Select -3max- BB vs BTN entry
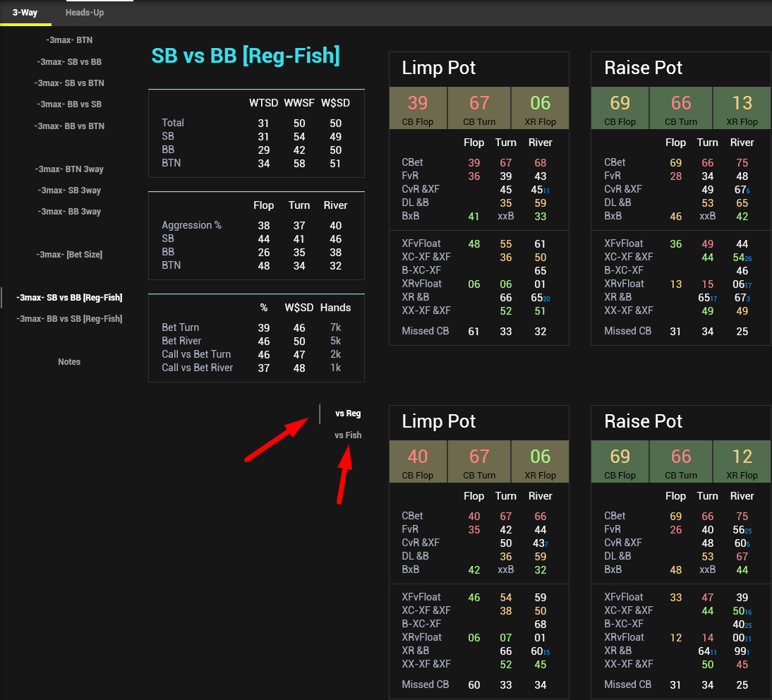 pos(69,126)
